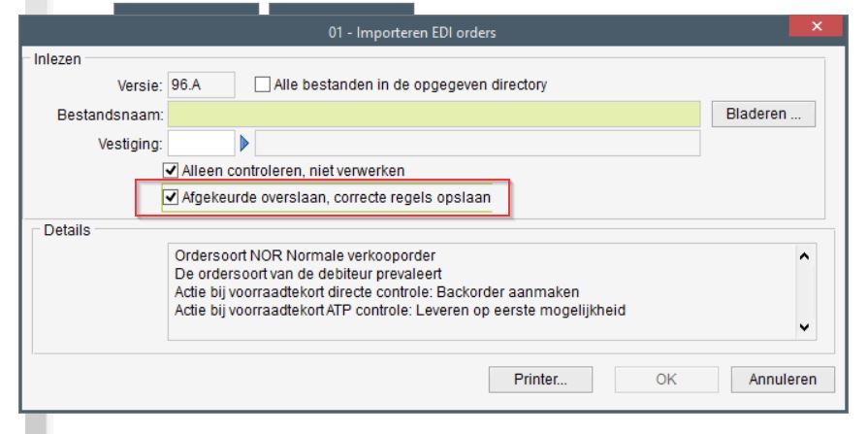Enable Alle bestanden in de opgegeven directory
This screenshot has height=434, width=868.
click(263, 85)
